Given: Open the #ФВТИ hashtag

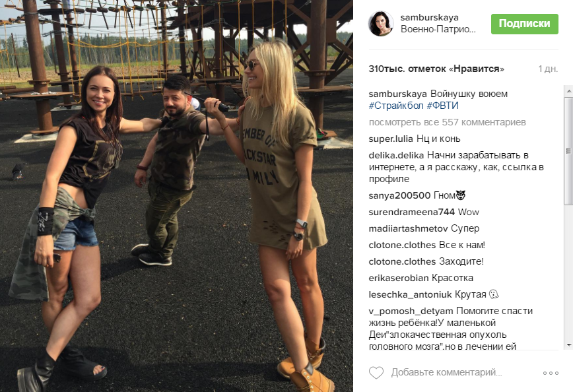Looking at the screenshot, I should coord(442,106).
